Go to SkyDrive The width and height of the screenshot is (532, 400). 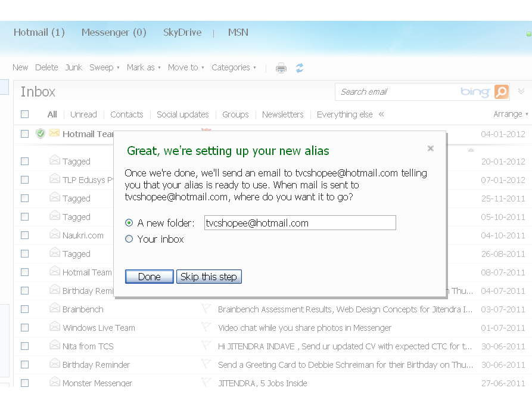pos(182,32)
